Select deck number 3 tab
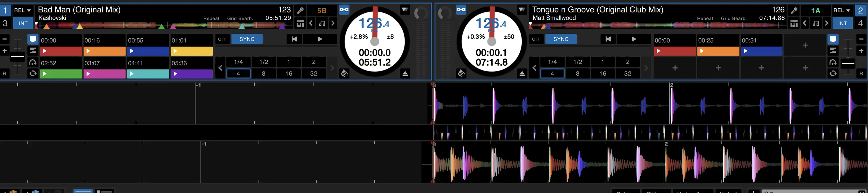 click(5, 23)
